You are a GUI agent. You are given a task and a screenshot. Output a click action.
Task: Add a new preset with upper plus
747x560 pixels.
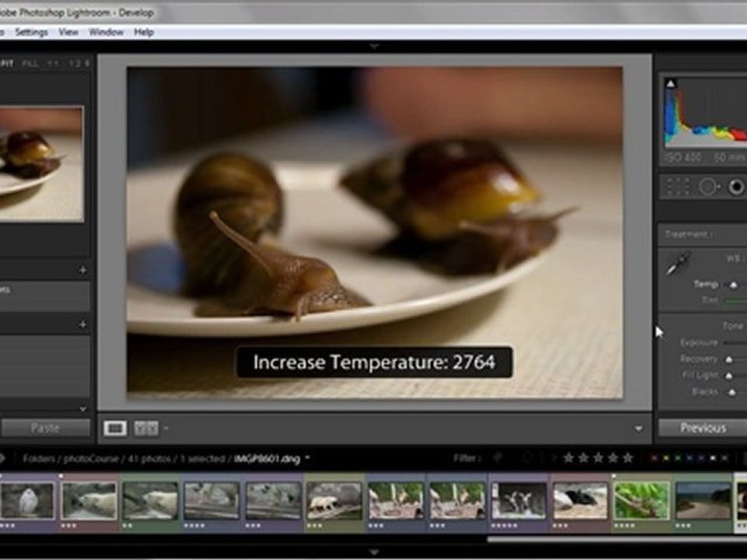[83, 270]
